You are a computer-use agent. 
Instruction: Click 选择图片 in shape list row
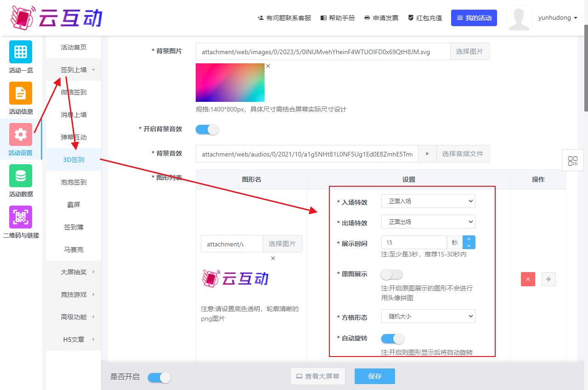tap(283, 244)
